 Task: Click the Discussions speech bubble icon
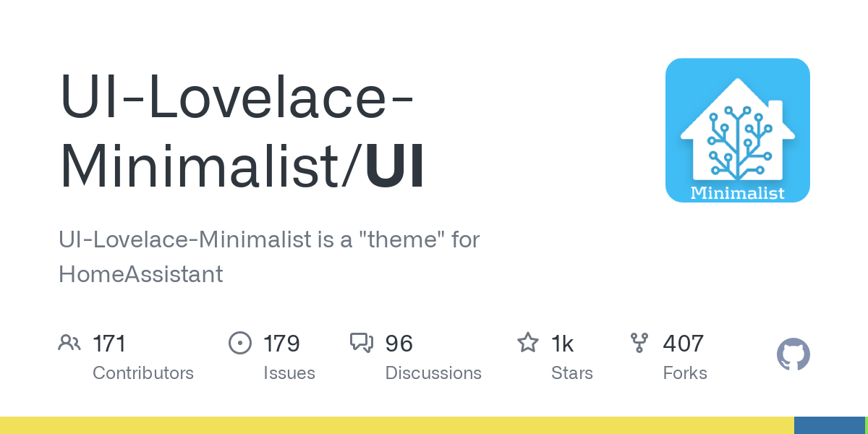coord(362,343)
